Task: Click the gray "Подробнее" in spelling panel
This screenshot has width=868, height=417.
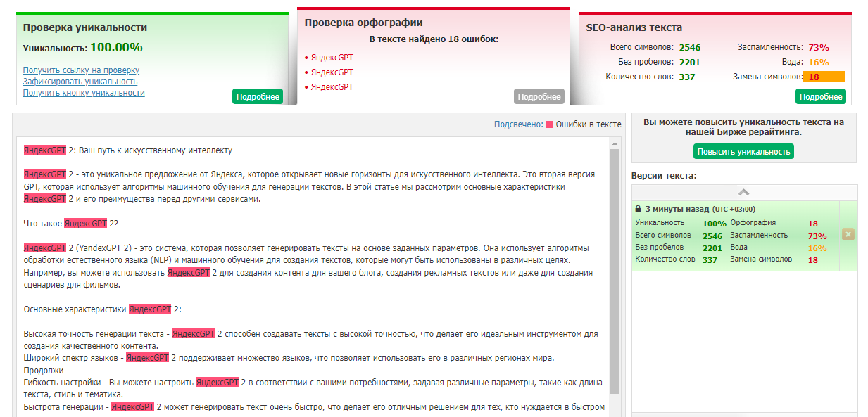Action: point(539,96)
